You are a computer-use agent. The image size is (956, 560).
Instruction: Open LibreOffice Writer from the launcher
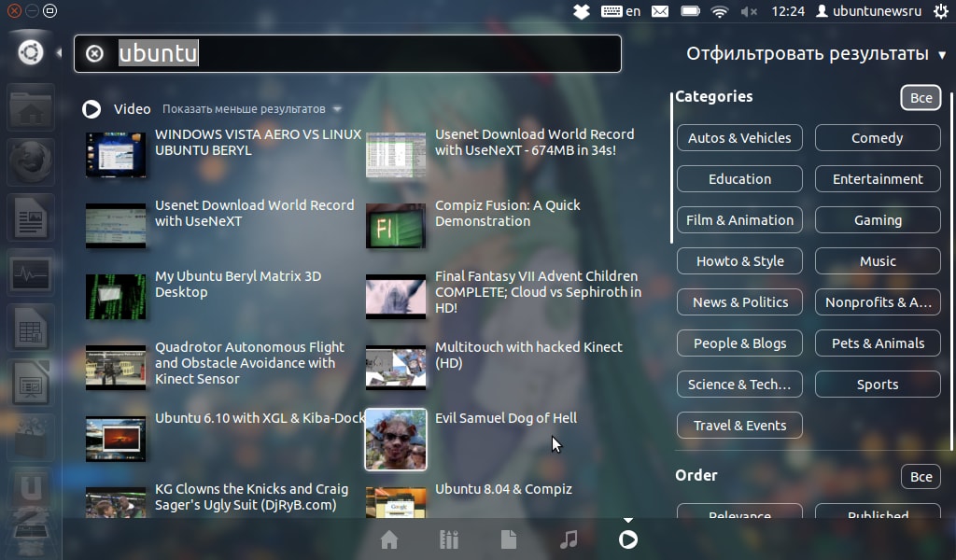pos(31,217)
